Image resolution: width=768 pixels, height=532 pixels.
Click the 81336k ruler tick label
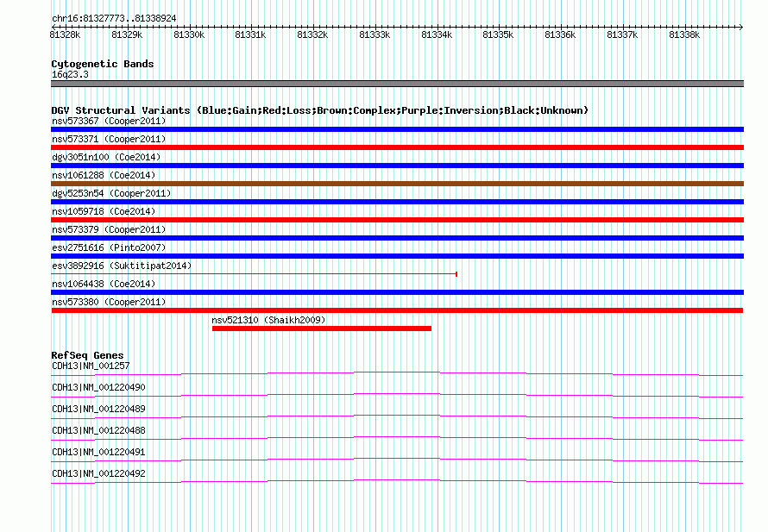(560, 34)
